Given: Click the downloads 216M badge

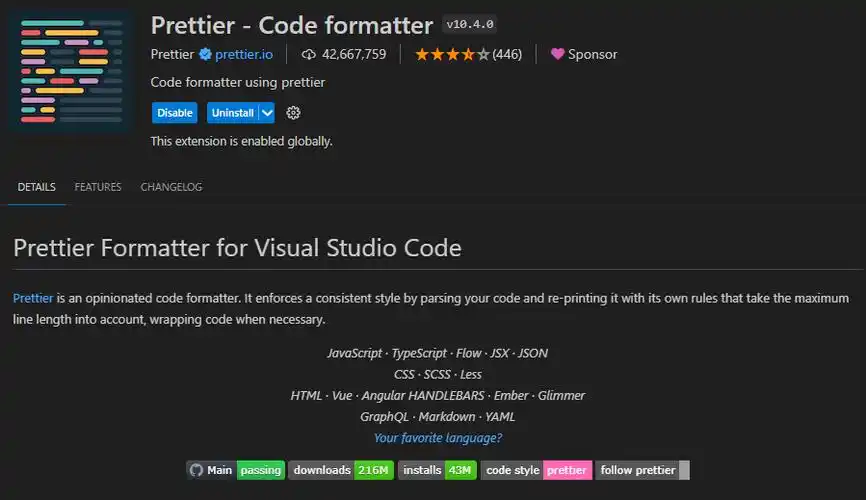Looking at the screenshot, I should pos(341,470).
